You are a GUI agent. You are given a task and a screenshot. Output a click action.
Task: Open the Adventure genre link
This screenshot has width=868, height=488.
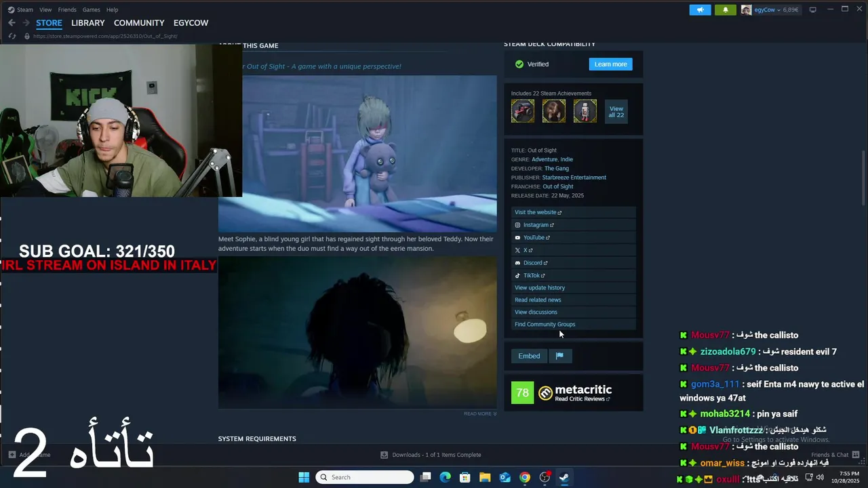(x=545, y=159)
